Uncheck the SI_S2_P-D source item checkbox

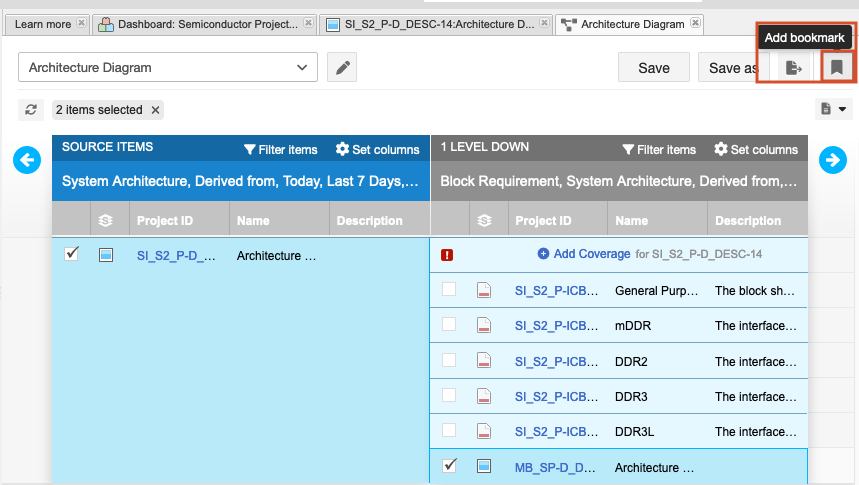click(x=71, y=254)
